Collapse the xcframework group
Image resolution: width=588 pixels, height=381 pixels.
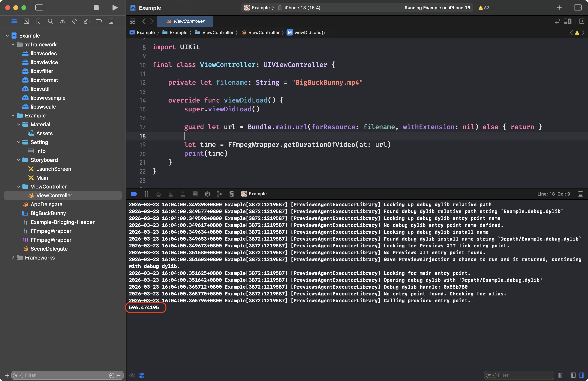point(13,44)
